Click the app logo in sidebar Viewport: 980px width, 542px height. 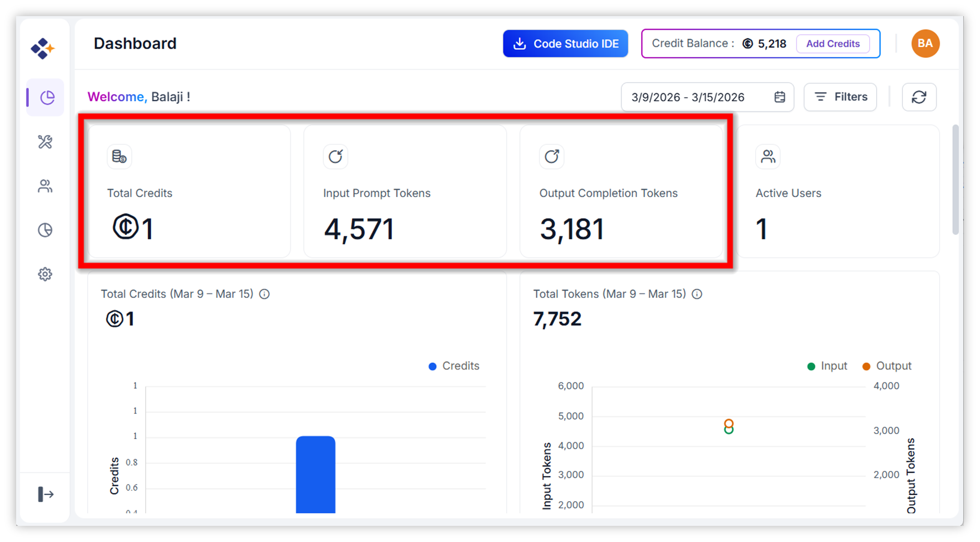(42, 48)
